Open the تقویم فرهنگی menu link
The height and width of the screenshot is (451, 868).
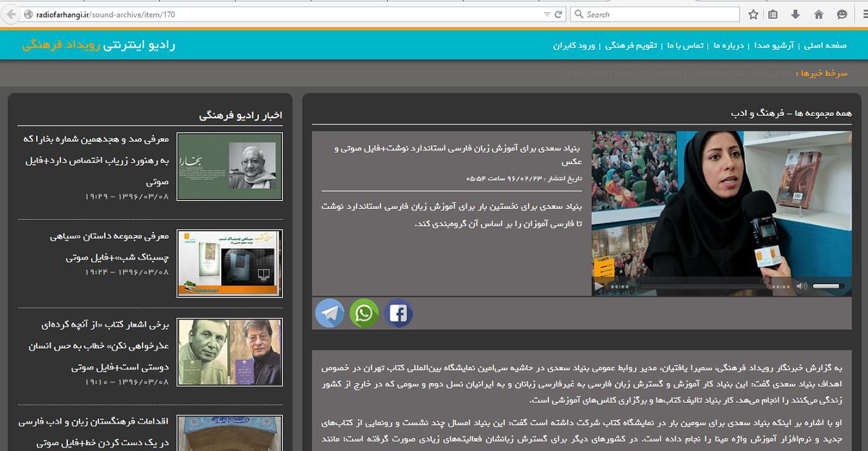coord(631,45)
